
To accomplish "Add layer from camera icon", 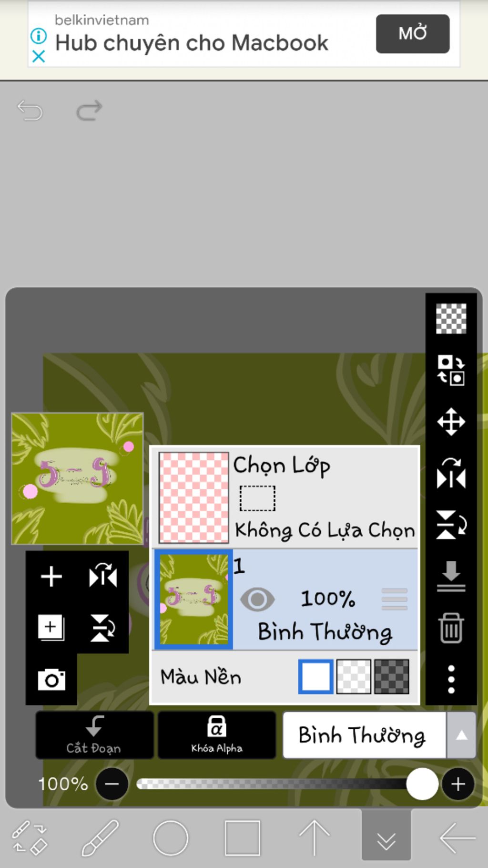I will coord(51,679).
